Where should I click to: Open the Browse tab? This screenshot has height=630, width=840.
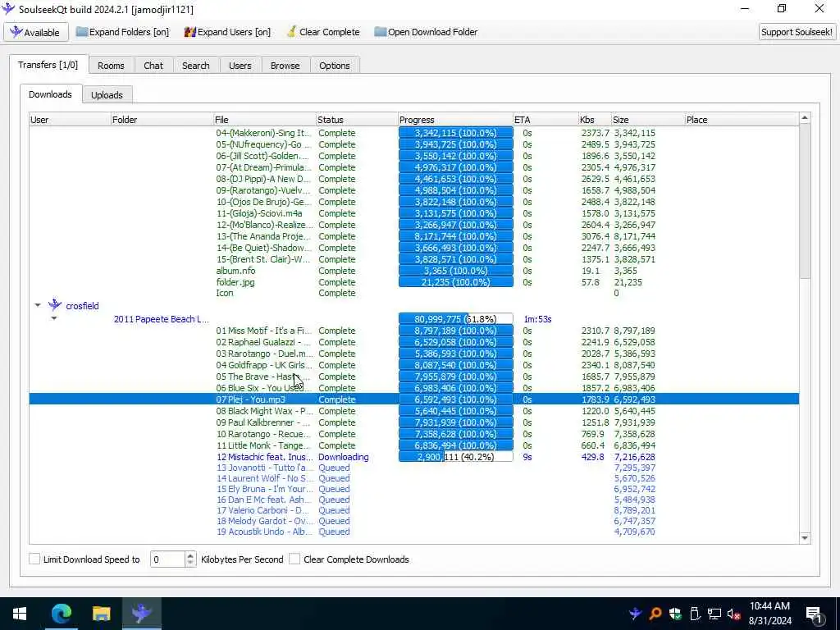point(285,66)
